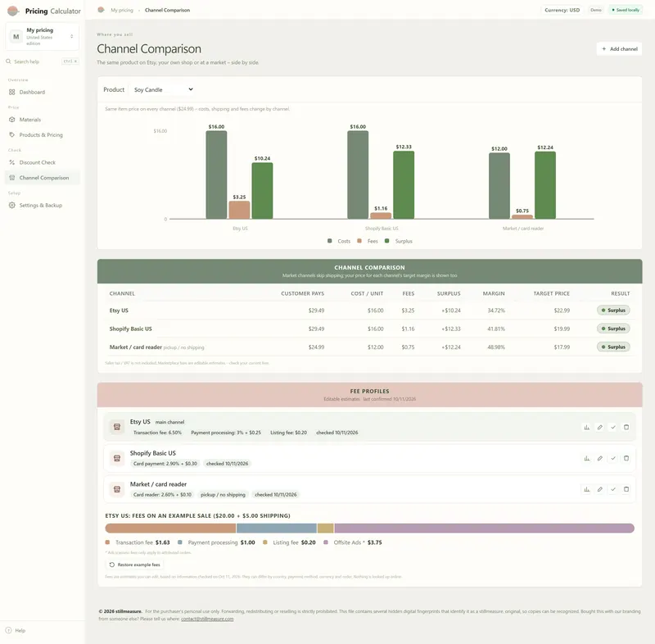Click the Surplus badge in Shopify Basic US row
The height and width of the screenshot is (644, 655).
(613, 329)
